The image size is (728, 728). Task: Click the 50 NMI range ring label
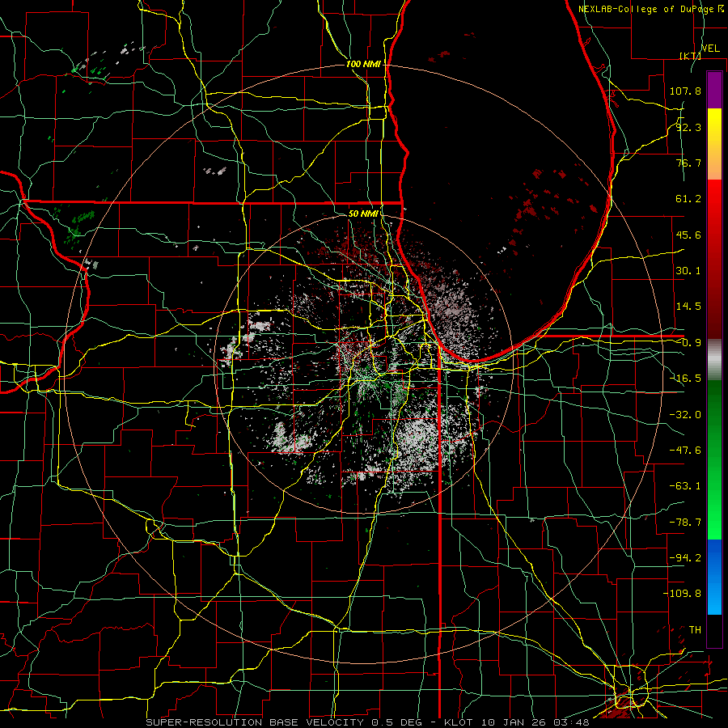coord(363,214)
